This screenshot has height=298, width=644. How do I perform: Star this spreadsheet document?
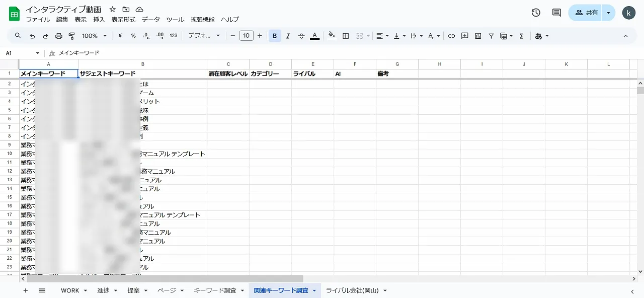point(113,10)
